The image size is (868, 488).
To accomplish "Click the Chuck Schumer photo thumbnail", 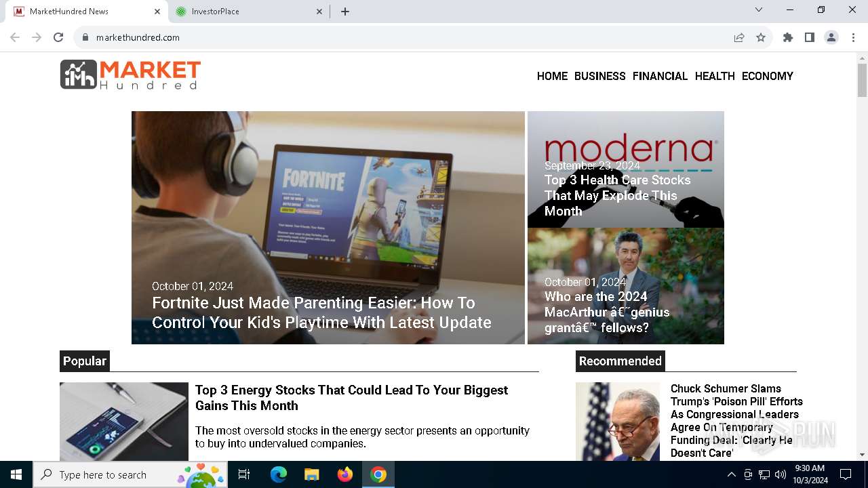I will tap(618, 422).
